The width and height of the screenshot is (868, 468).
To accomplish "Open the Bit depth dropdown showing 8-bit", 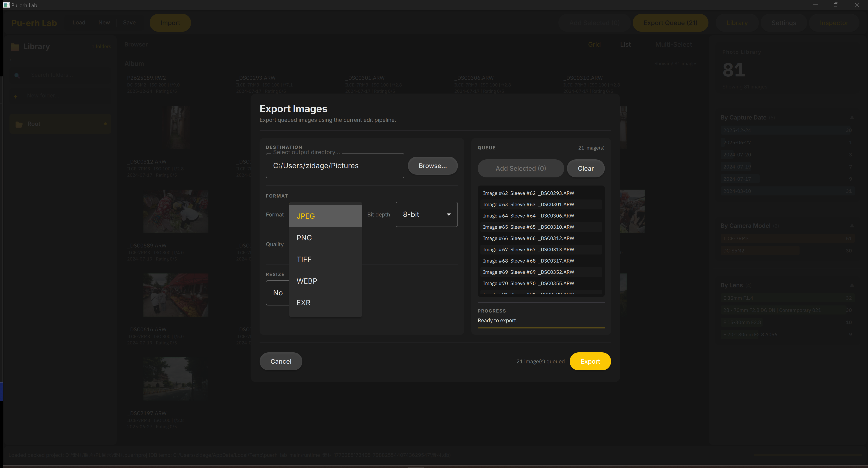I will (426, 214).
